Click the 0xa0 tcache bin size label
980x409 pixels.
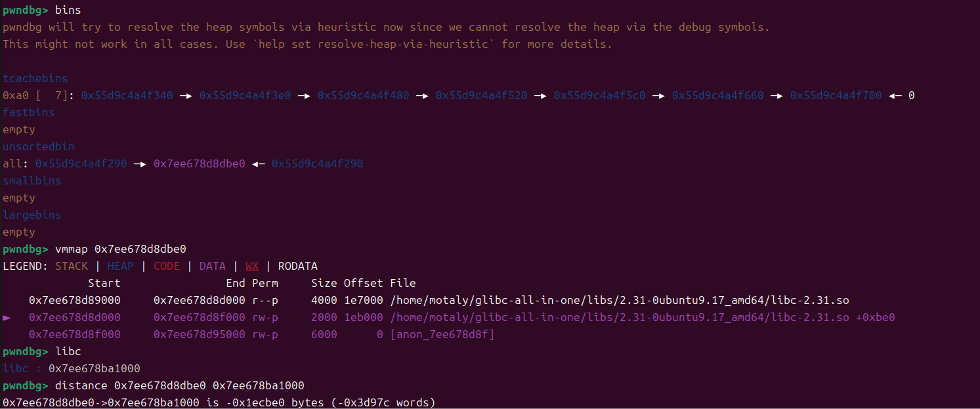click(x=12, y=96)
